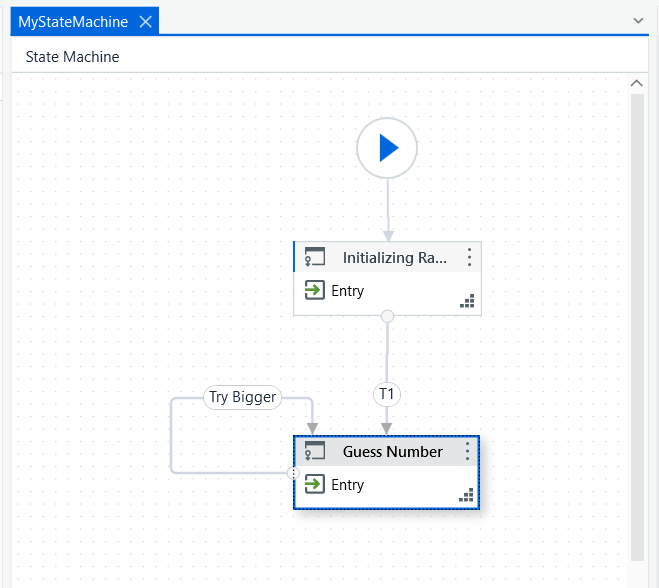This screenshot has width=659, height=588.
Task: Click the left connector handle of Guess Number
Action: [293, 473]
